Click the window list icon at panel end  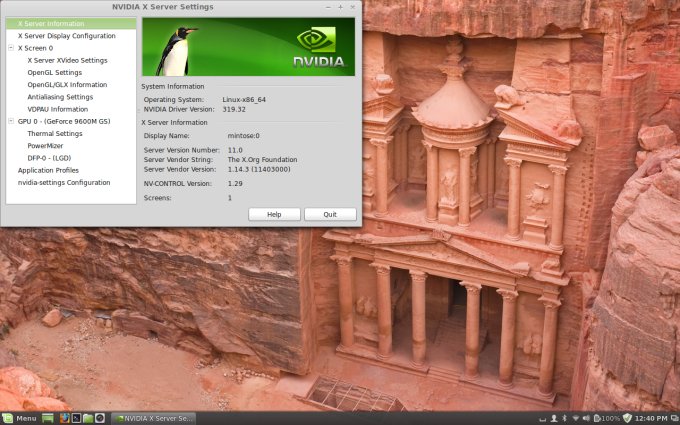coord(674,418)
